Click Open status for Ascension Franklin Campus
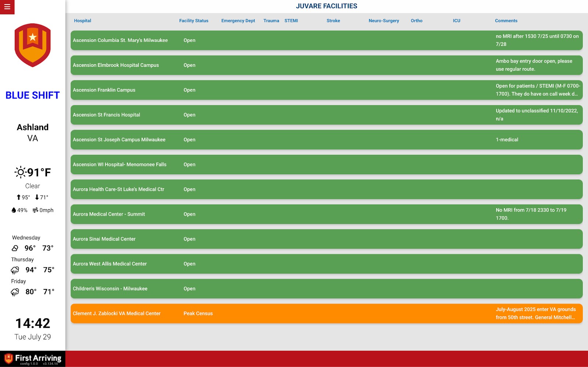This screenshot has width=588, height=367. (x=189, y=90)
